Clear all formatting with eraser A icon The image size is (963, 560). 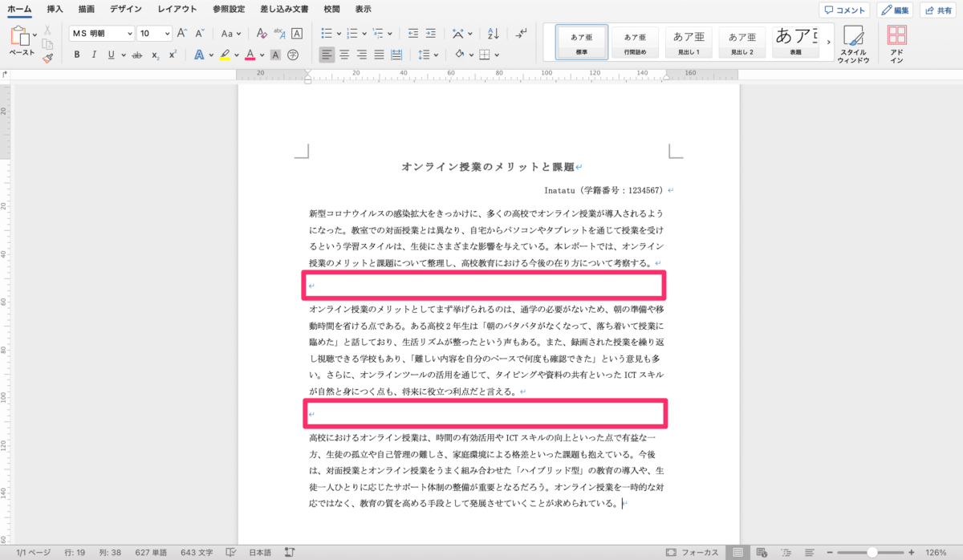262,34
